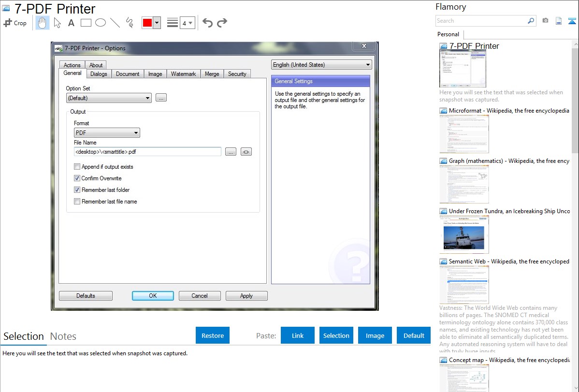This screenshot has height=392, width=579.
Task: Open the Actions tab
Action: (72, 65)
